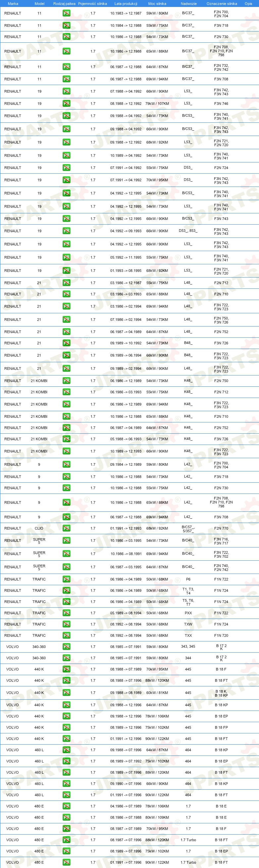Click fuel icon in Renault 21 03.1986 -> 12.1987 row
The height and width of the screenshot is (868, 259).
pyautogui.click(x=67, y=283)
